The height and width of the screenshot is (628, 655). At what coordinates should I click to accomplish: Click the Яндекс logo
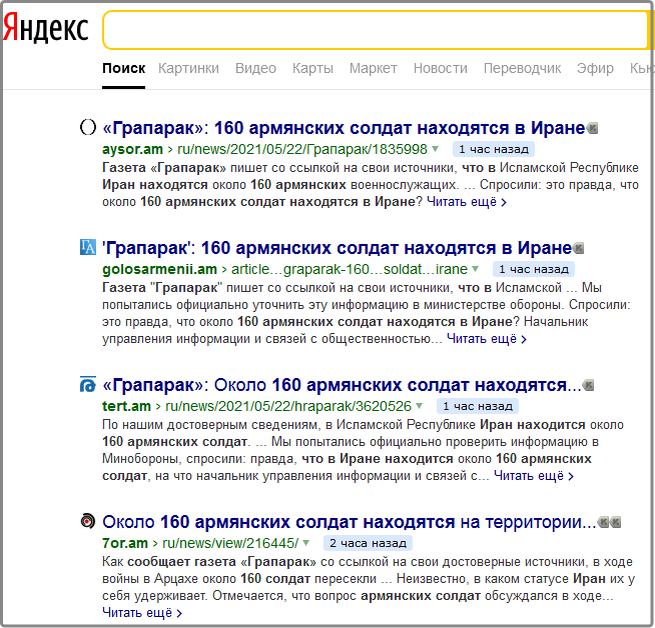click(x=46, y=28)
